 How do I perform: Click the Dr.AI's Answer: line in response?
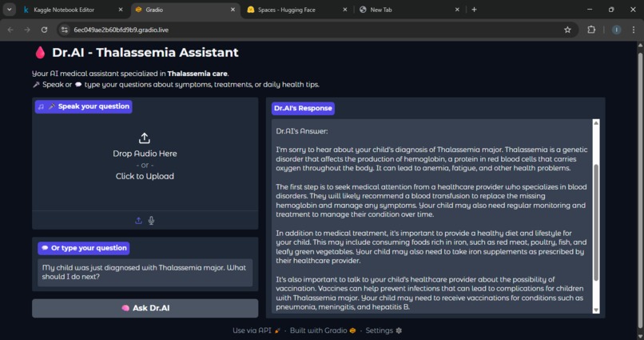click(x=302, y=131)
